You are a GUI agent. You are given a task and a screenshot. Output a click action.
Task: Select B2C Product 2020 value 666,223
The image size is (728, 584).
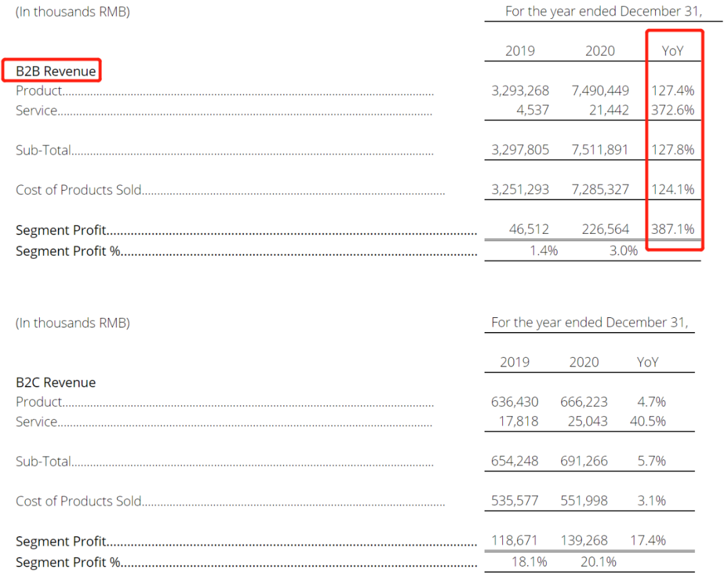(584, 402)
